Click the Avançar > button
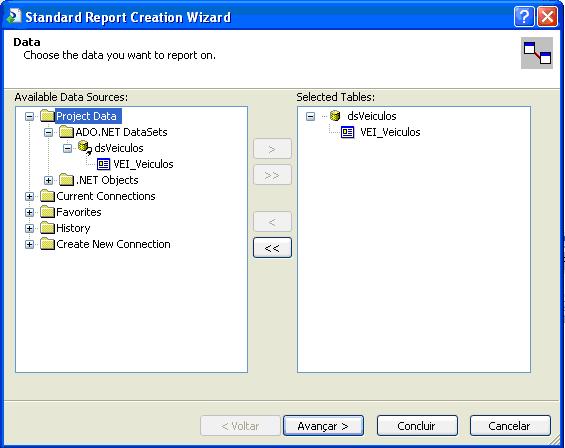Screen dimensions: 565x448 point(323,426)
